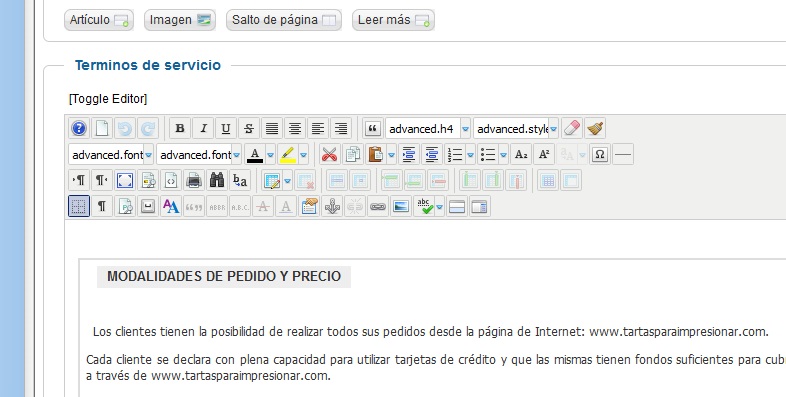Run spellcheck with the abc checkmark icon
This screenshot has height=397, width=786.
[424, 206]
